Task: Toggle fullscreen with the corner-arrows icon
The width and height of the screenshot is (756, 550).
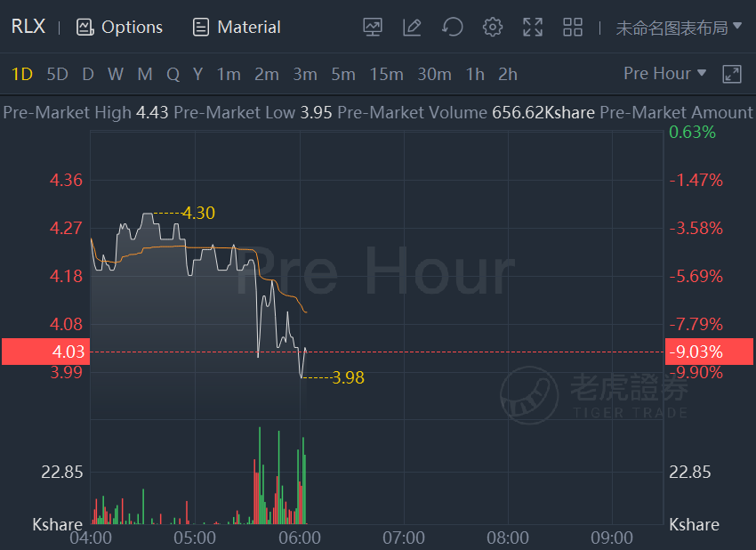Action: click(x=532, y=27)
